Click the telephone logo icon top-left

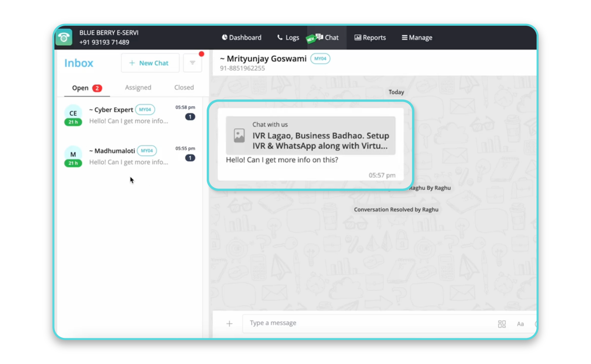pyautogui.click(x=64, y=37)
